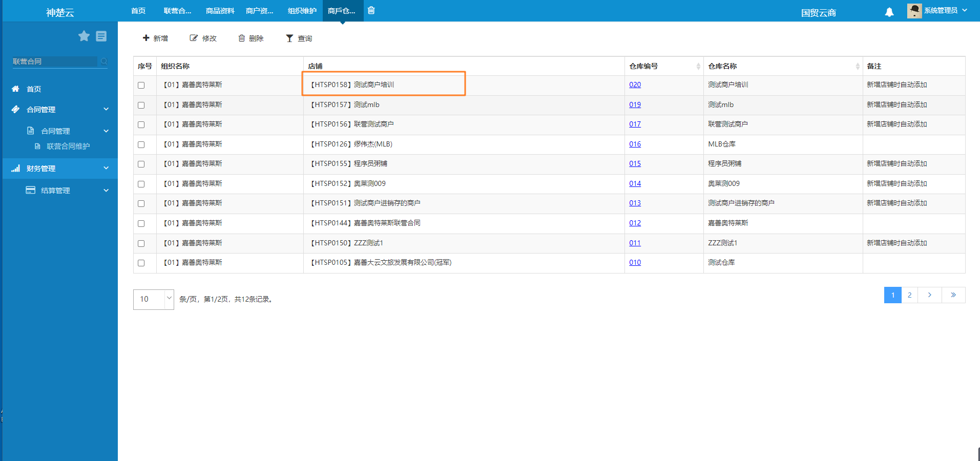Image resolution: width=980 pixels, height=461 pixels.
Task: Click the current page 1 button
Action: click(893, 295)
